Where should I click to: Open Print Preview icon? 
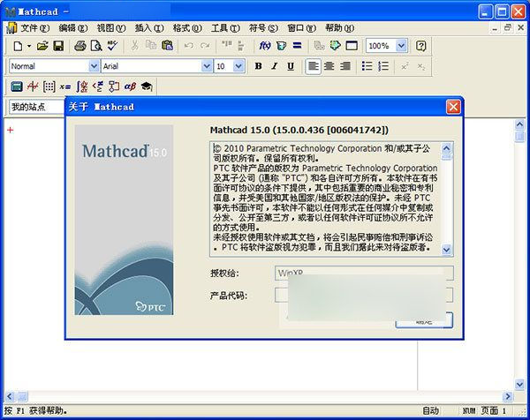point(96,46)
